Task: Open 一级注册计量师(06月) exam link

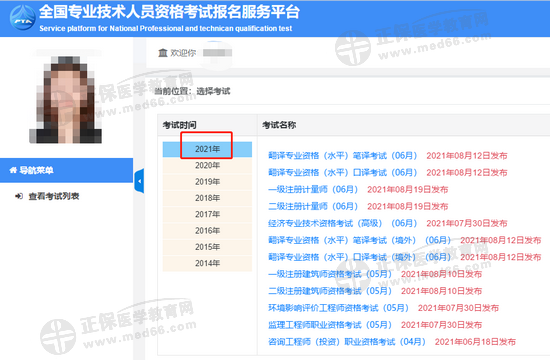Action: click(313, 189)
